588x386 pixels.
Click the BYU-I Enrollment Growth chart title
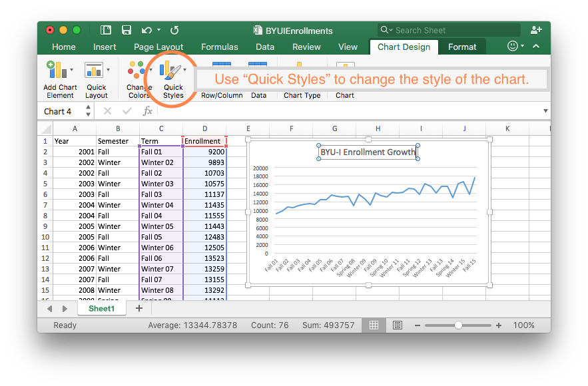[368, 152]
